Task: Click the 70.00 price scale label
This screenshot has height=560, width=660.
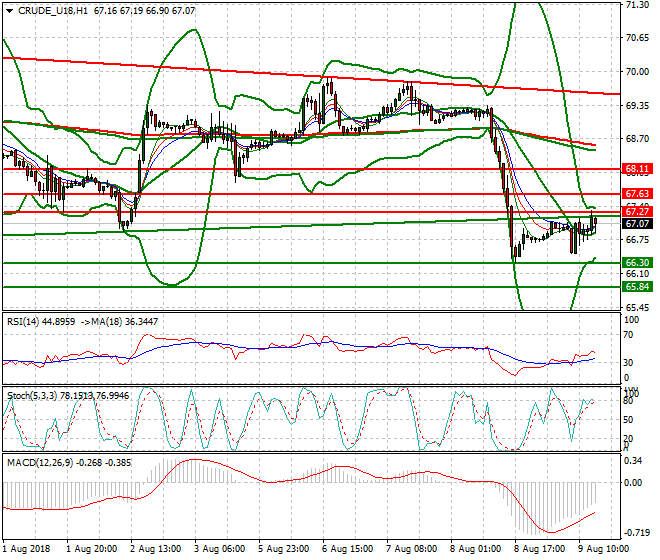Action: (636, 72)
